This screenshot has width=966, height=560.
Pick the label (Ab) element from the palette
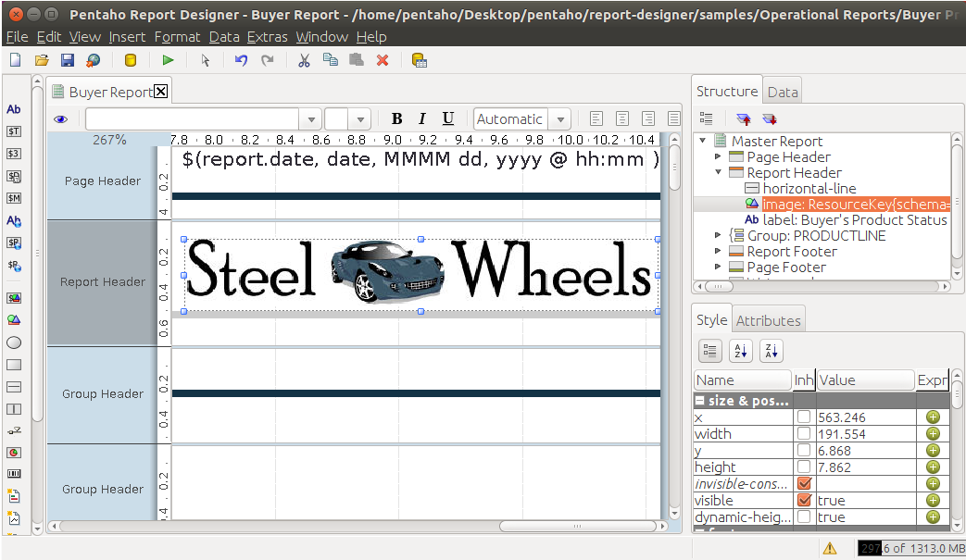pos(14,109)
